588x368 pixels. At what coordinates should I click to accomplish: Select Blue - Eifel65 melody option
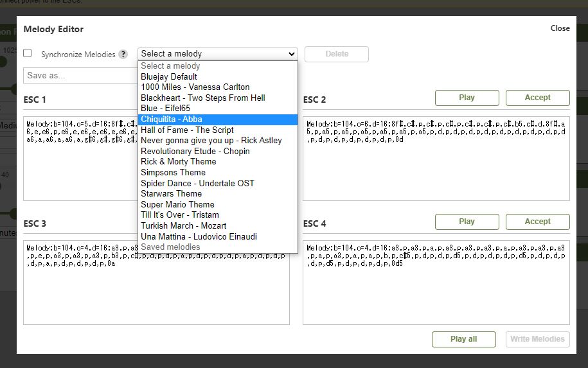pos(218,109)
